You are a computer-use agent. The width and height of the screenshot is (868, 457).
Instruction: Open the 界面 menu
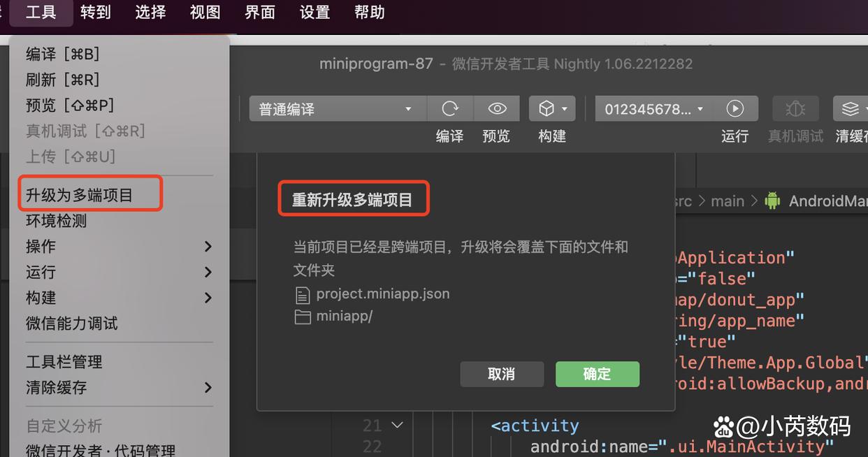pos(260,13)
